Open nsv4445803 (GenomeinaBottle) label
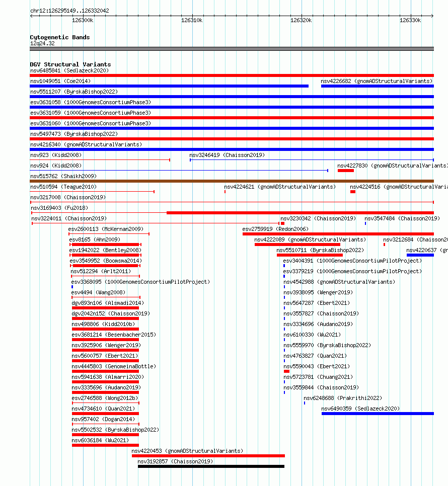 [114, 366]
